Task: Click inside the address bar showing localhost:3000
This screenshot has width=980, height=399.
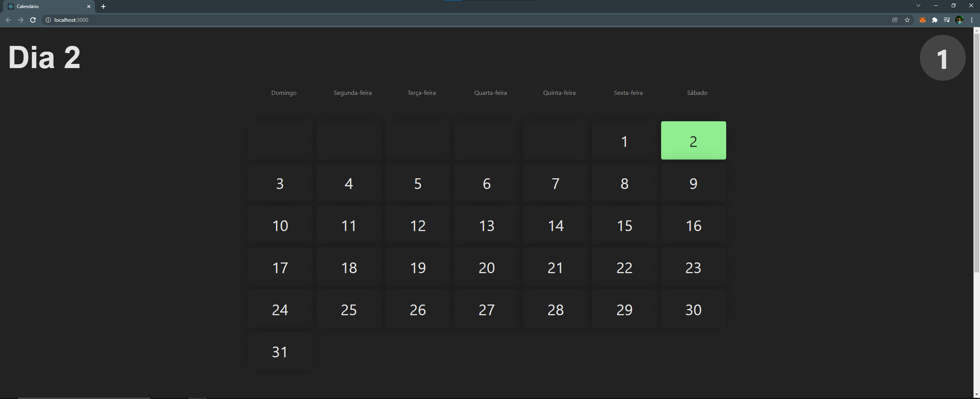Action: (x=72, y=20)
